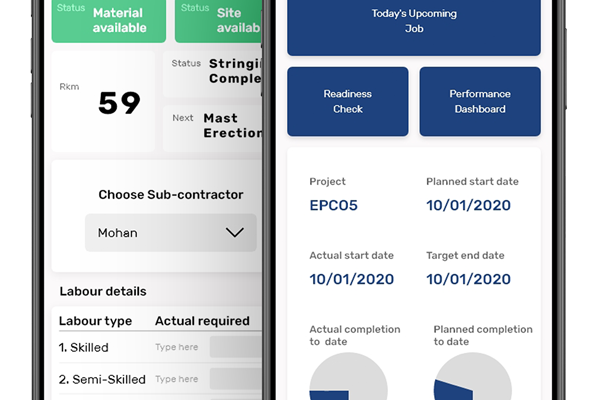Screen dimensions: 600x400
Task: Select the EPC05 project name
Action: [333, 206]
